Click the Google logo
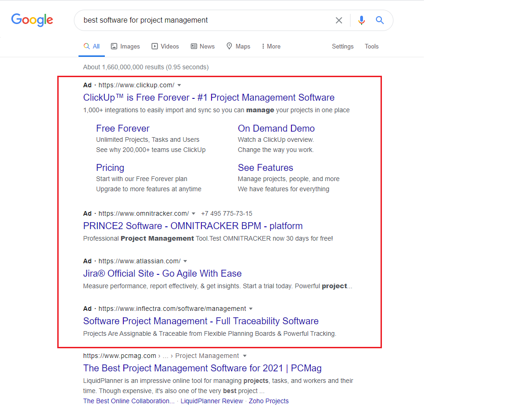 tap(32, 20)
